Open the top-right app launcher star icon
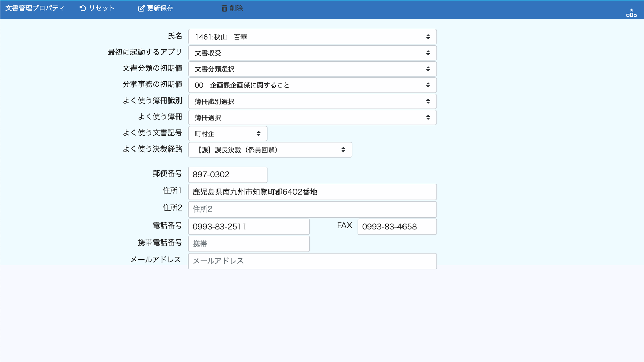 [631, 13]
